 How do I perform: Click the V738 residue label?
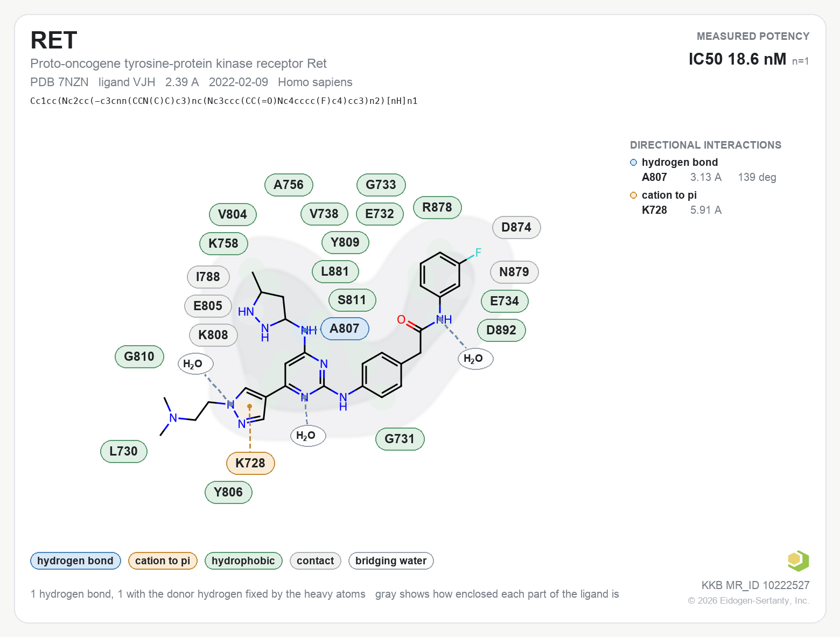tap(324, 214)
